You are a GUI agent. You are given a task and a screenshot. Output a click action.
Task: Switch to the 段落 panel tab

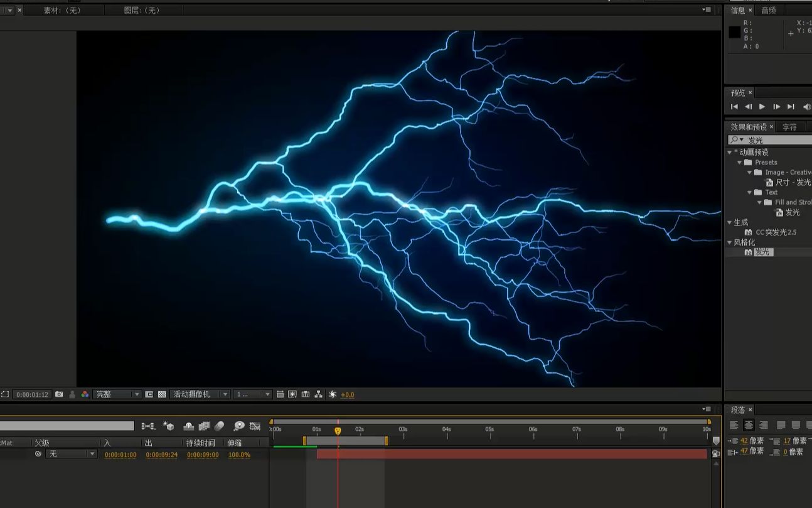740,410
